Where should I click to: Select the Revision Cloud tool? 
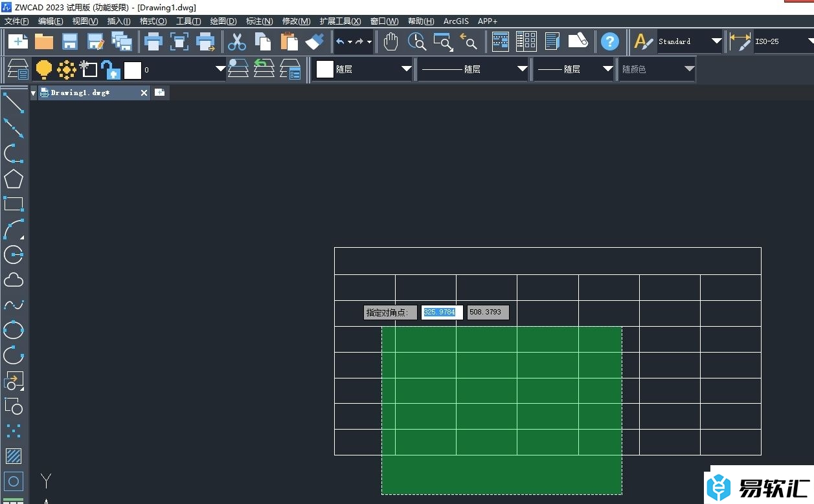14,279
